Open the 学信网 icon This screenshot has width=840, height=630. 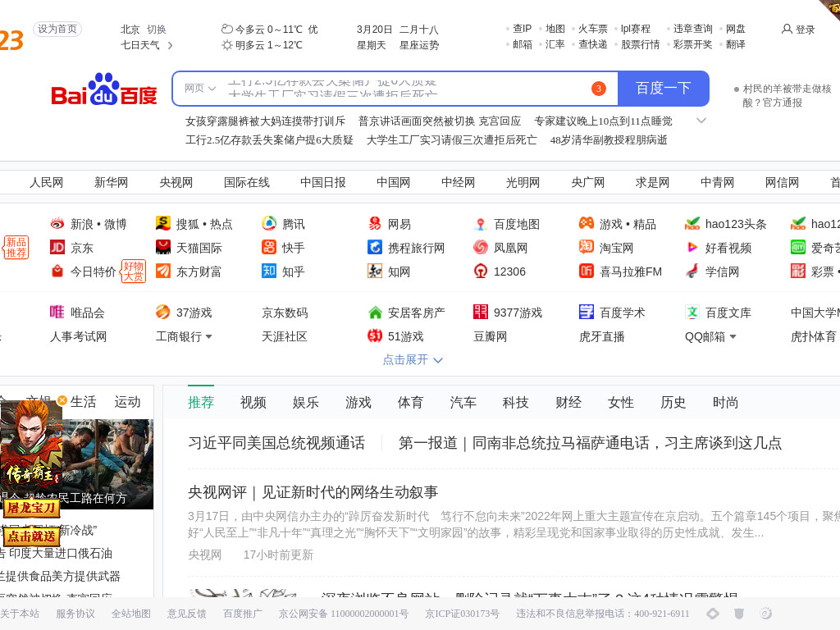692,271
